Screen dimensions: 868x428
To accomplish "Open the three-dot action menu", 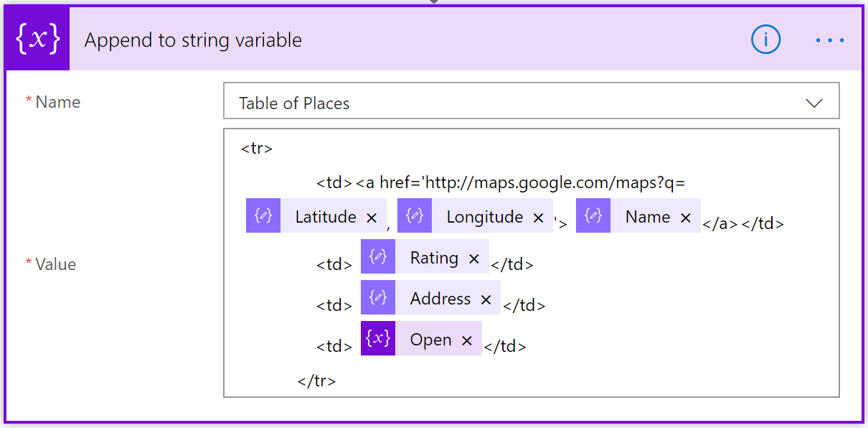I will tap(830, 40).
